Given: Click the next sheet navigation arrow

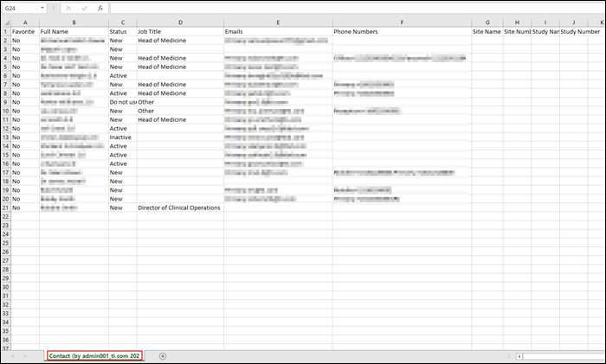Looking at the screenshot, I should click(25, 355).
